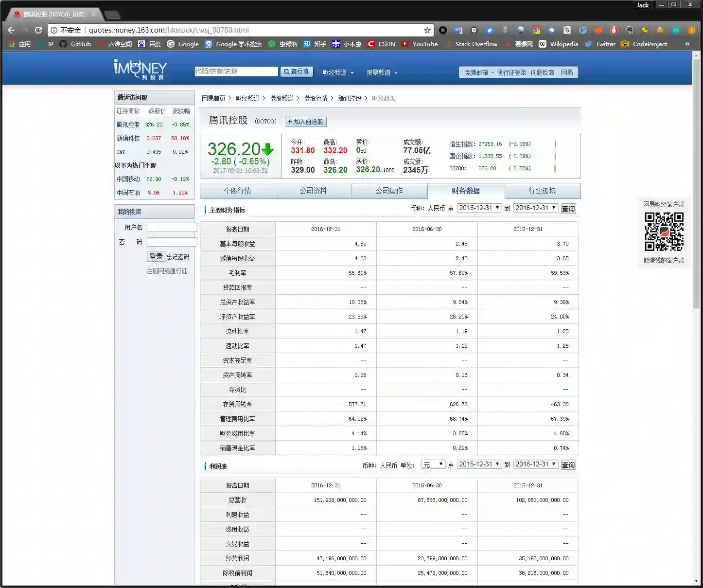Switch to the 公司资料 tab
The width and height of the screenshot is (703, 588).
314,191
